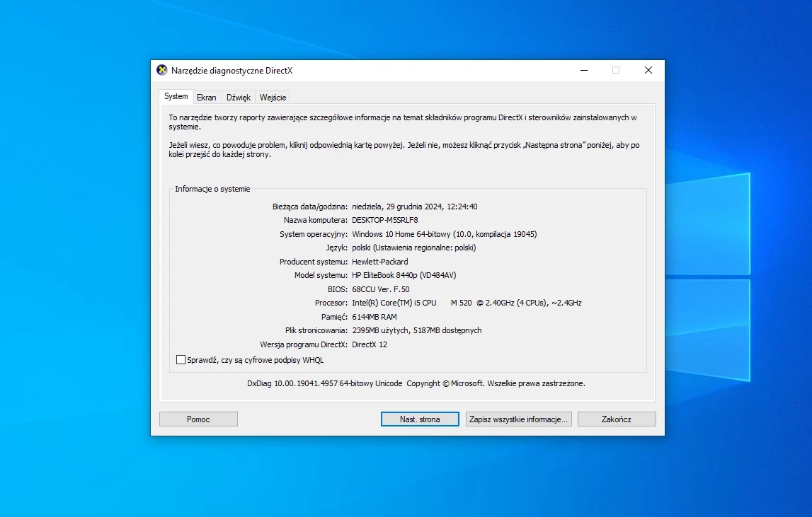Viewport: 812px width, 517px height.
Task: Click Zapisz wszystkie informacje button
Action: (518, 419)
